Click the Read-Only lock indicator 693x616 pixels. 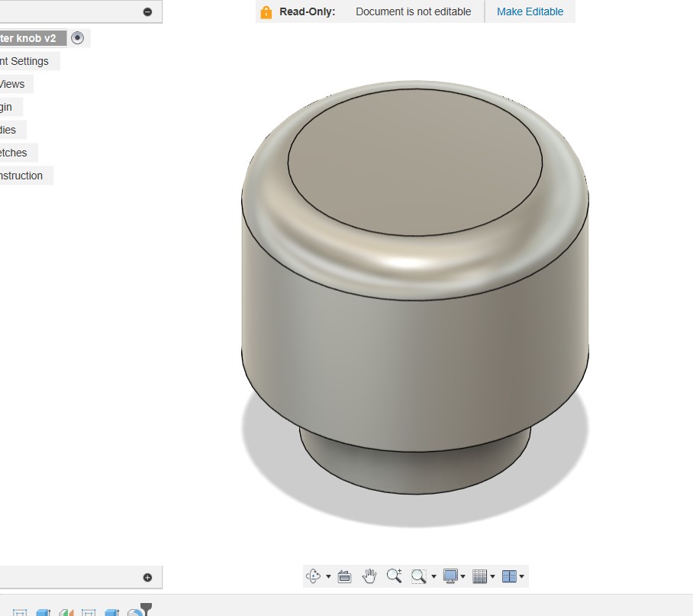point(266,11)
